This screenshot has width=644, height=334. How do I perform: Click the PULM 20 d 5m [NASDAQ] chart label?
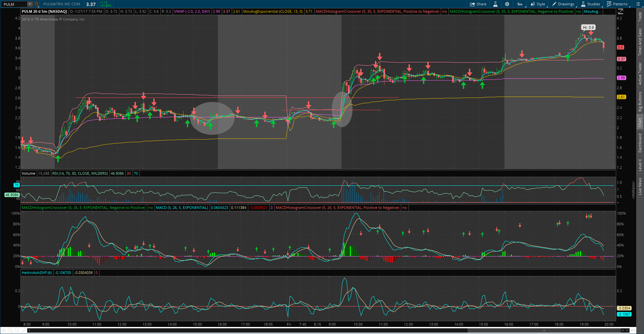pyautogui.click(x=44, y=11)
